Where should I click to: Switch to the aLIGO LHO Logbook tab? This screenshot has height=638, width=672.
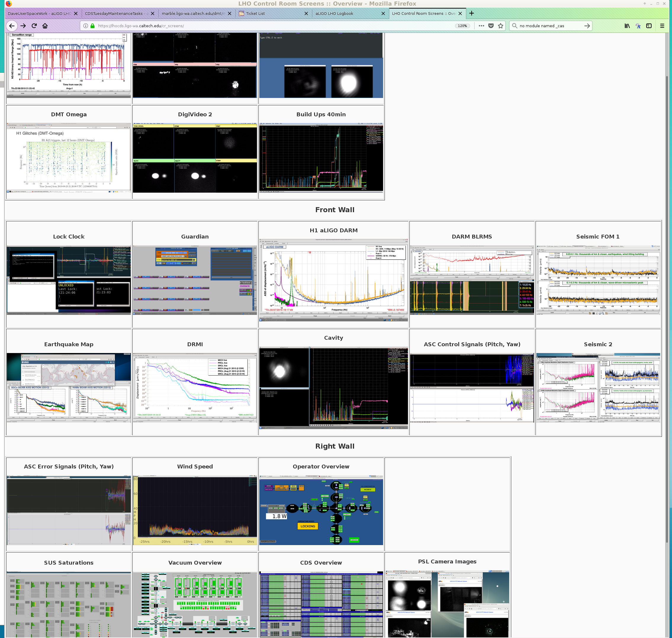tap(351, 14)
